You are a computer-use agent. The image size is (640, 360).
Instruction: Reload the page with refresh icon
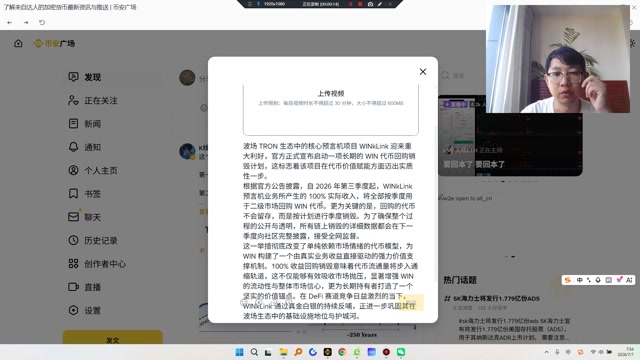(x=42, y=22)
